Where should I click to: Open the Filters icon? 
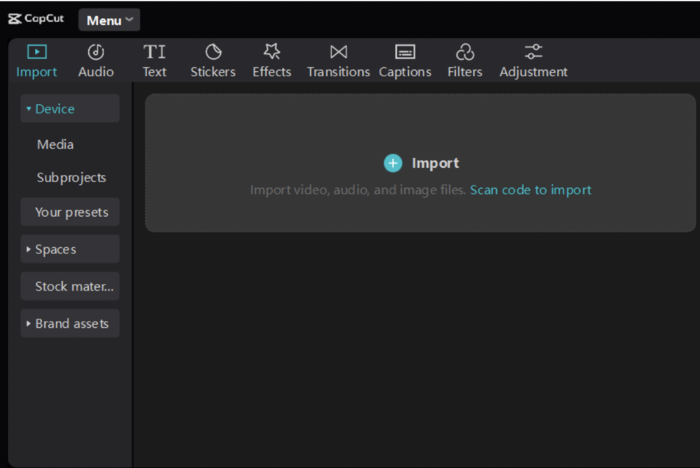pos(465,52)
